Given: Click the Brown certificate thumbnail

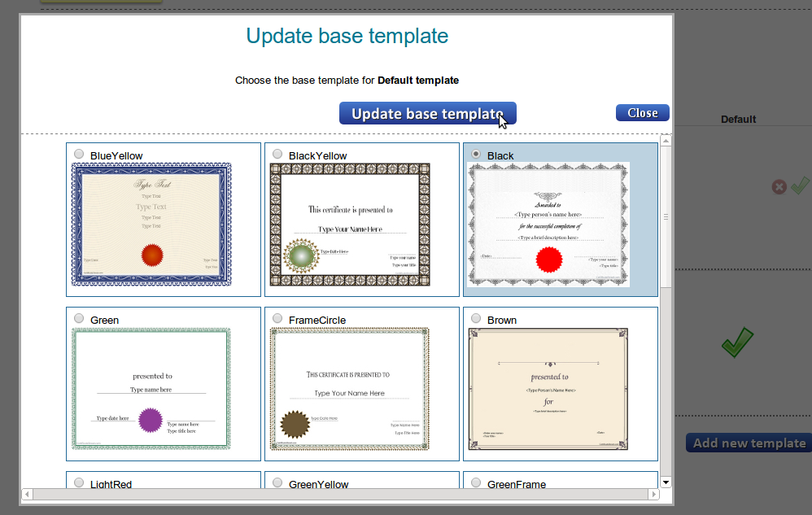Looking at the screenshot, I should click(x=548, y=389).
